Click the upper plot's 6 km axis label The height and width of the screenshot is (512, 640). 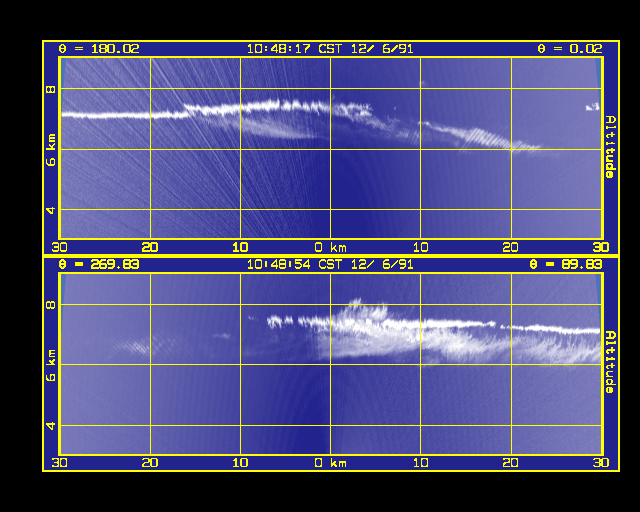(51, 149)
